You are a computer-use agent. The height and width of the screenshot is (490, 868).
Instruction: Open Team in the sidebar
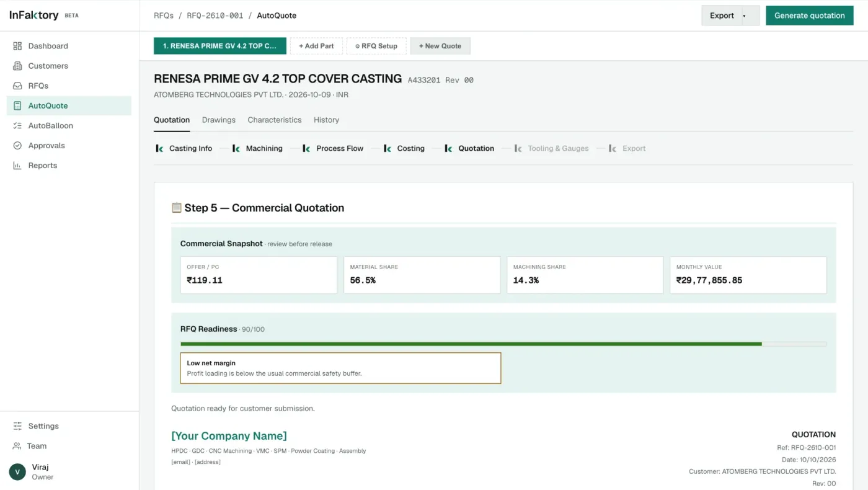click(x=69, y=446)
